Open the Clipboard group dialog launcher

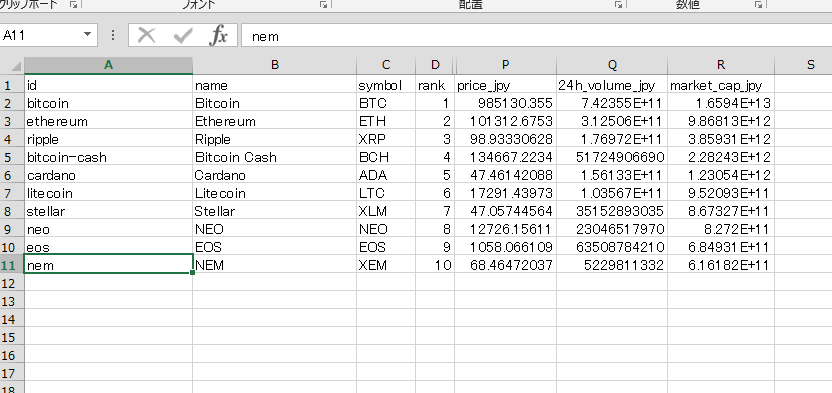73,5
